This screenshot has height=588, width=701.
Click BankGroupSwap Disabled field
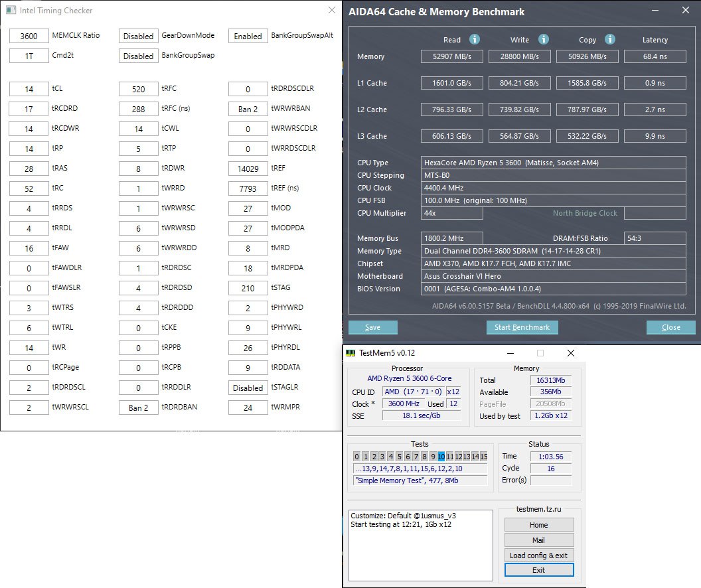tap(139, 56)
